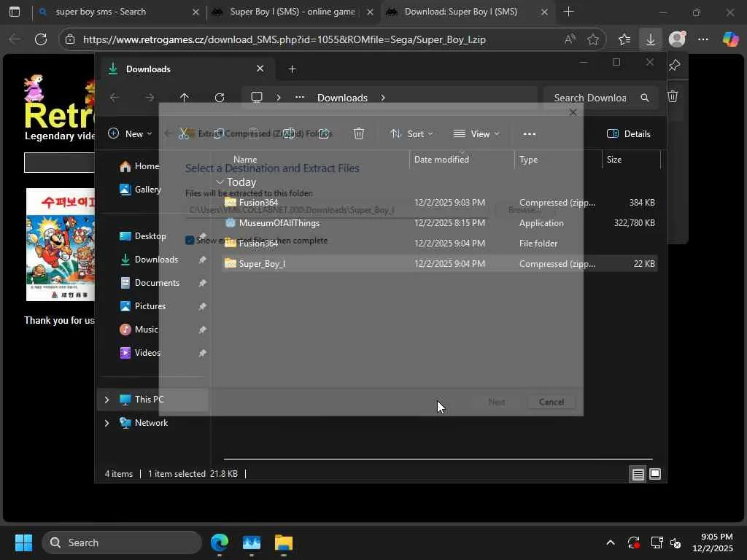Image resolution: width=747 pixels, height=560 pixels.
Task: Open the View dropdown in Explorer
Action: 476,134
